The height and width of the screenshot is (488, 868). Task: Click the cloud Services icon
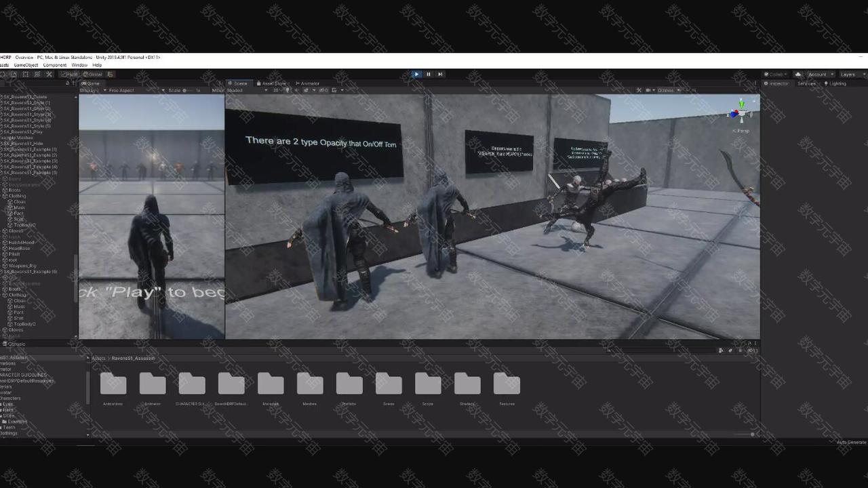pyautogui.click(x=798, y=75)
